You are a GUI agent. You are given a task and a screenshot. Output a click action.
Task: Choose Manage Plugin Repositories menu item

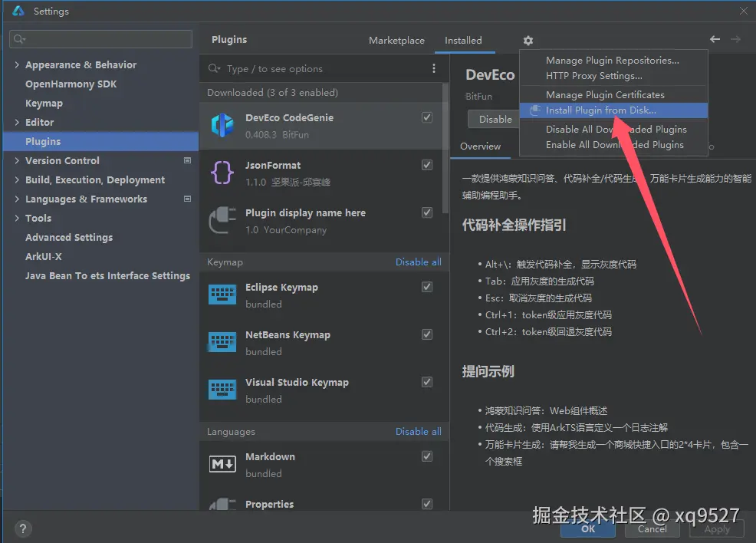(x=613, y=61)
